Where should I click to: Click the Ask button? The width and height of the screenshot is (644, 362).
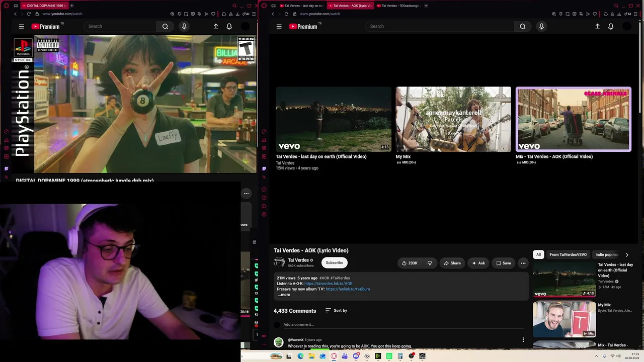coord(478,263)
